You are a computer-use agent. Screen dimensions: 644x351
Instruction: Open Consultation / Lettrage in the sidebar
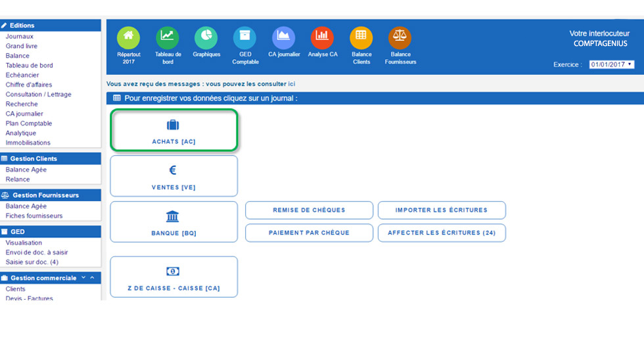(38, 95)
